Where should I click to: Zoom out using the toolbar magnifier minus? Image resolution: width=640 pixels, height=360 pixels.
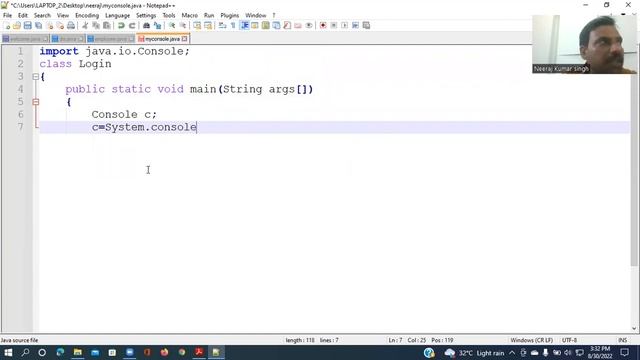coord(182,26)
